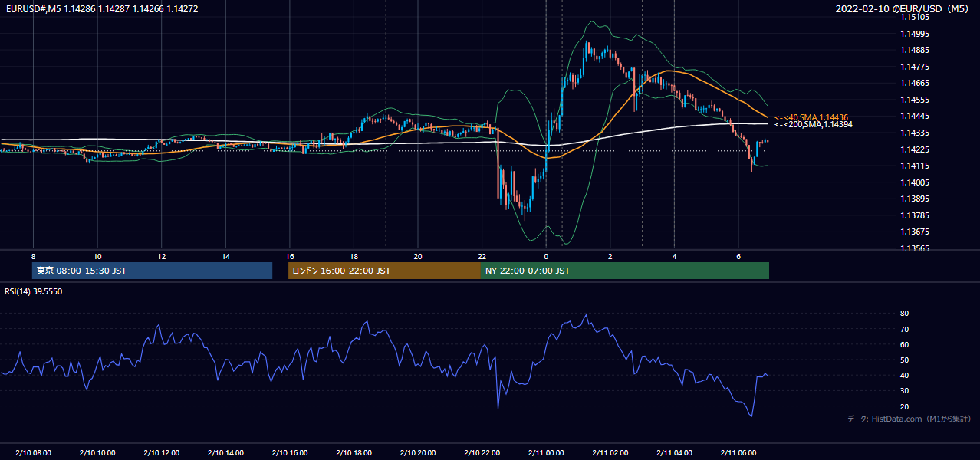980x460 pixels.
Task: Click the white 200 SMA 1.14394 label
Action: (x=813, y=124)
